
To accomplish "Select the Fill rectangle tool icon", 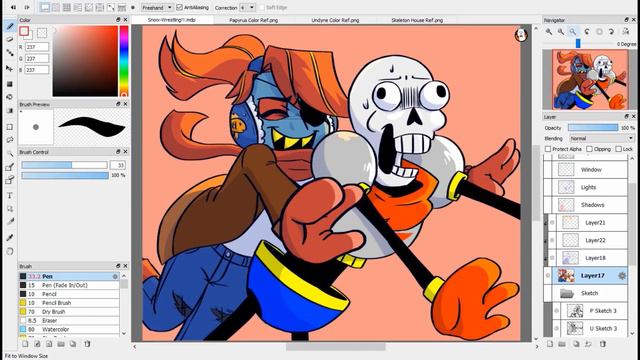I will click(x=10, y=84).
